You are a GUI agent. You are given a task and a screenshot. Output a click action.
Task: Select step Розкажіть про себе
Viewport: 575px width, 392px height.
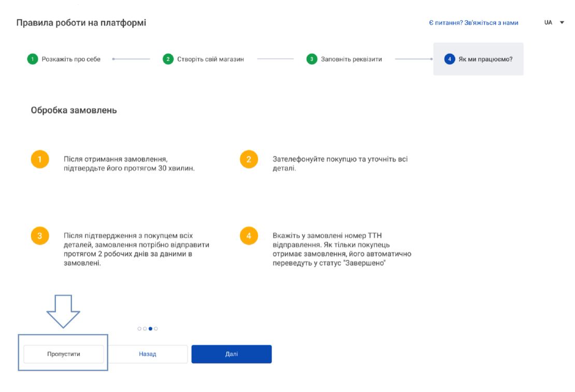click(x=64, y=59)
